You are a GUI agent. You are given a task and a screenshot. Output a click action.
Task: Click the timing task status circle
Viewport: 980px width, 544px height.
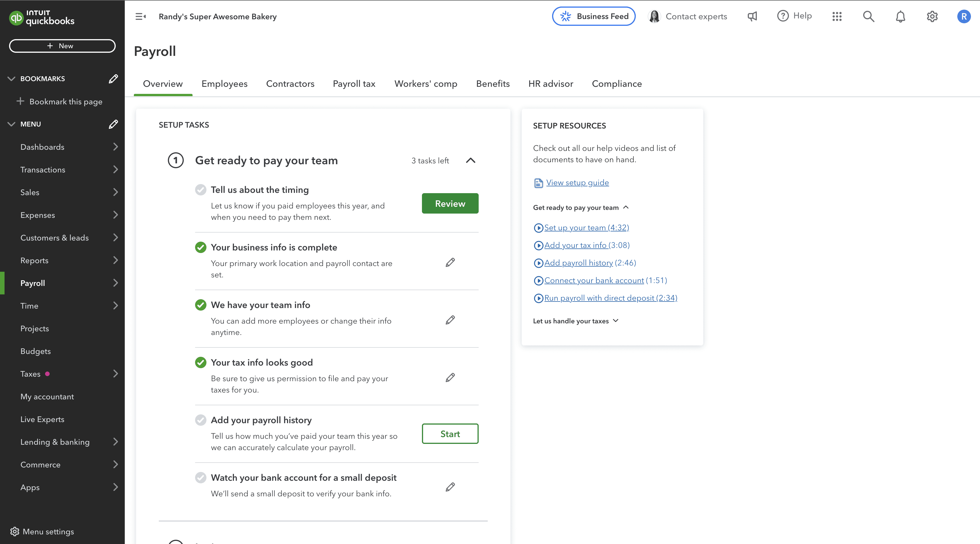click(x=200, y=189)
